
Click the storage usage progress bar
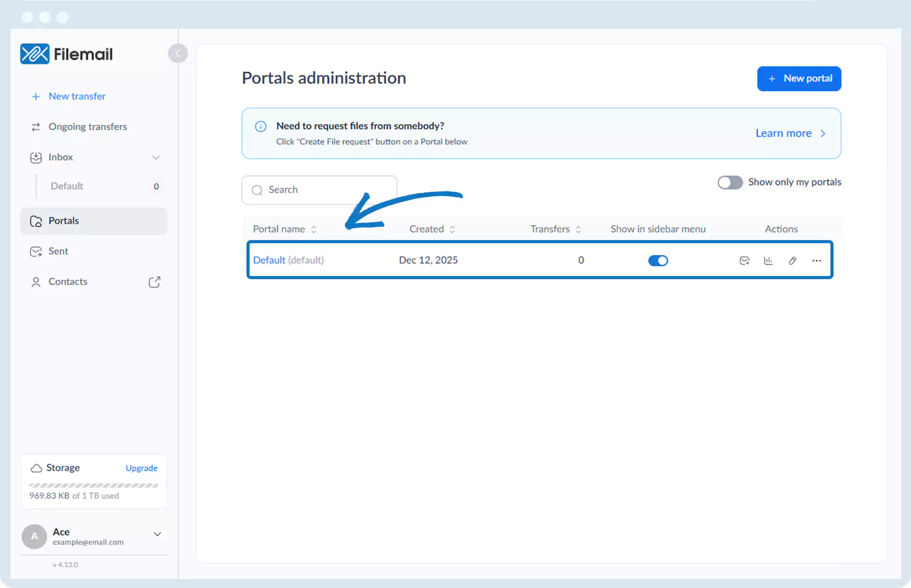coord(93,486)
